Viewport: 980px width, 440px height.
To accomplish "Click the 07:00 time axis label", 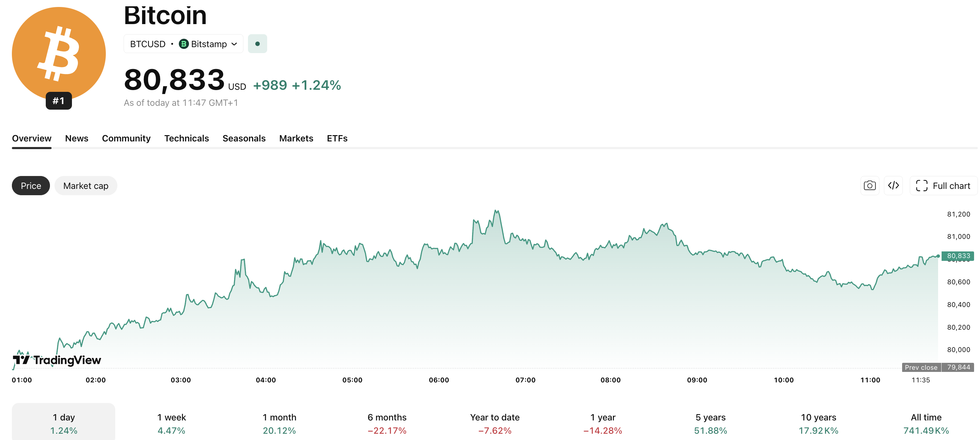I will (x=525, y=380).
